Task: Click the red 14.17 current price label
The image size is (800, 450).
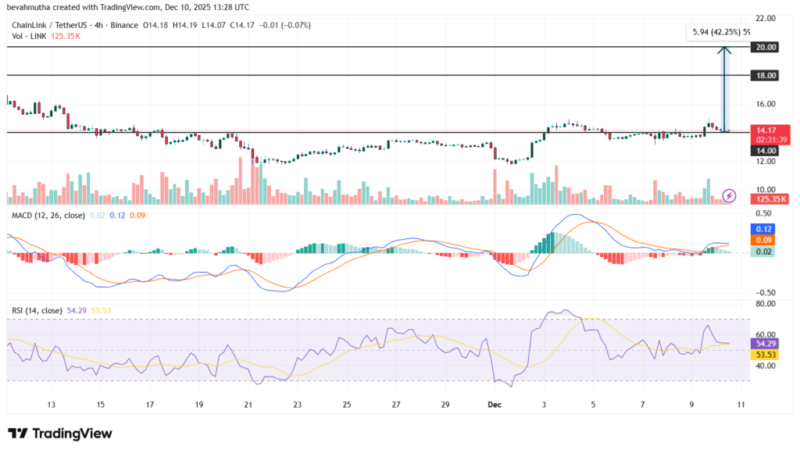Action: [x=767, y=130]
